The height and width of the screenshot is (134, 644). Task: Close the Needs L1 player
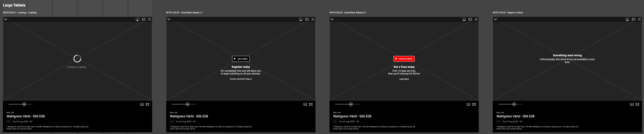click(313, 19)
